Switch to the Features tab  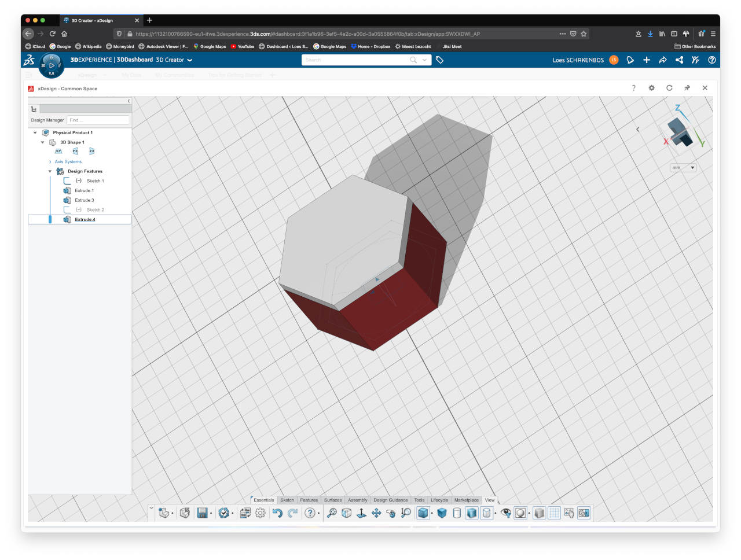[309, 500]
